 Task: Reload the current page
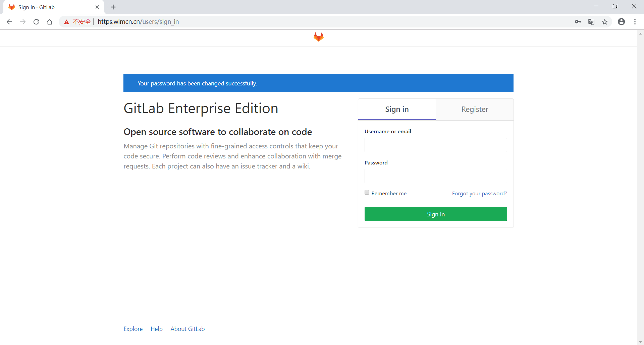[x=36, y=21]
